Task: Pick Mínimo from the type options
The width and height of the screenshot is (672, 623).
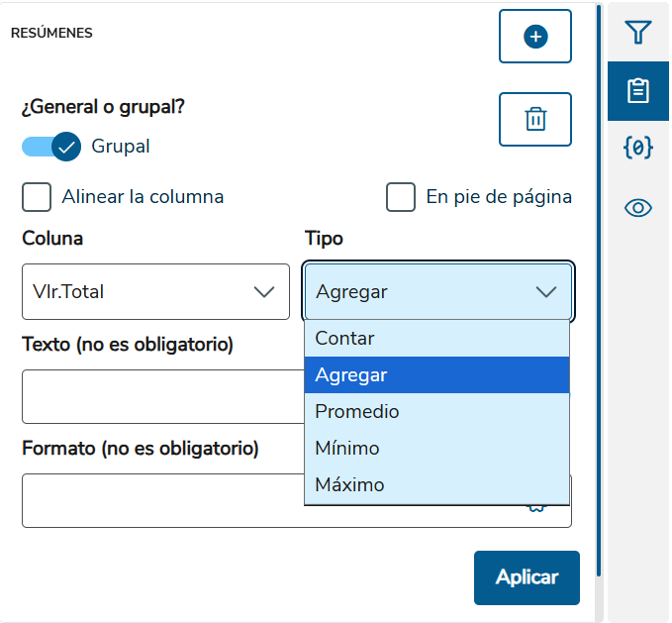Action: (436, 449)
